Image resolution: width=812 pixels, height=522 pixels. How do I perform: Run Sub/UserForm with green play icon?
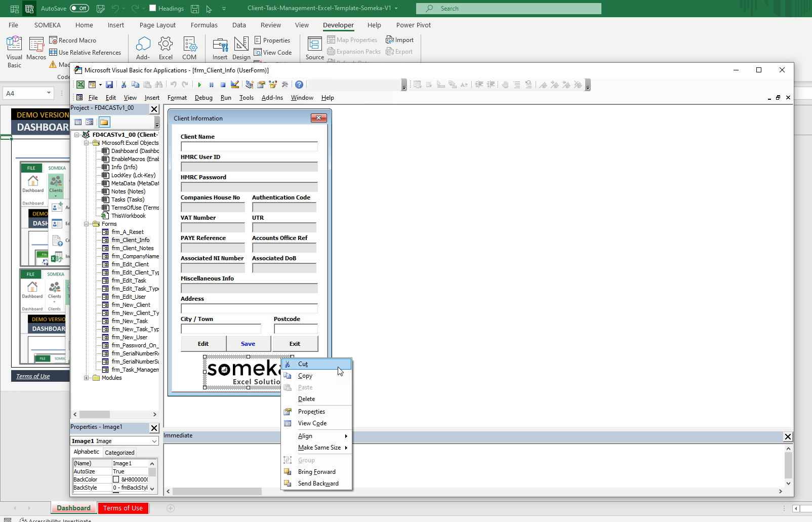click(199, 85)
